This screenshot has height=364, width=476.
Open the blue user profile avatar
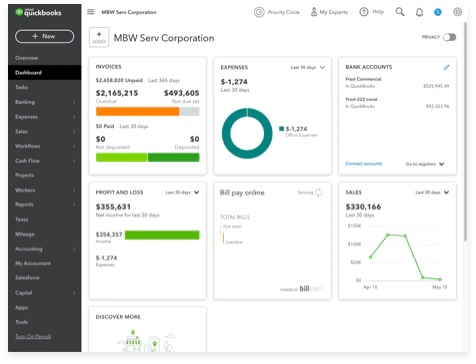click(438, 12)
